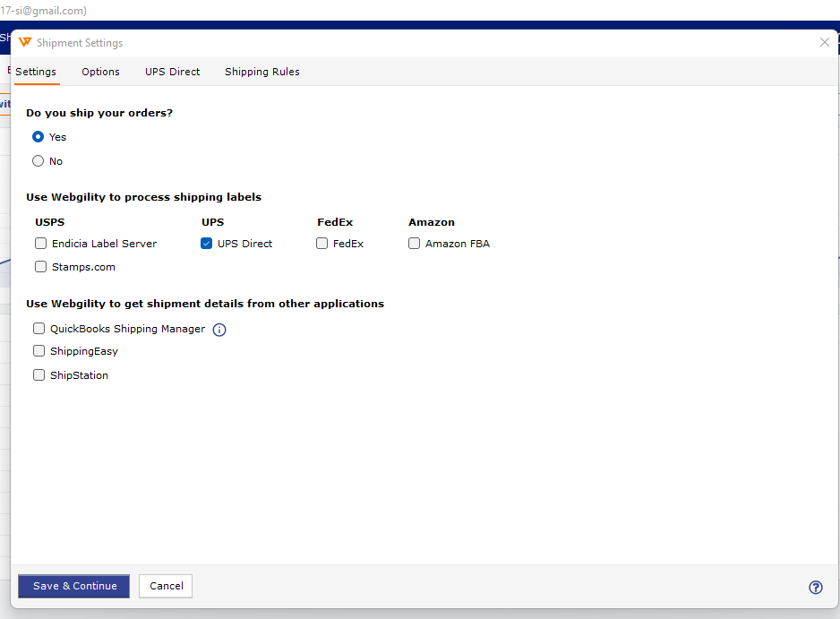Click the Webgility logo icon in title bar

point(25,42)
